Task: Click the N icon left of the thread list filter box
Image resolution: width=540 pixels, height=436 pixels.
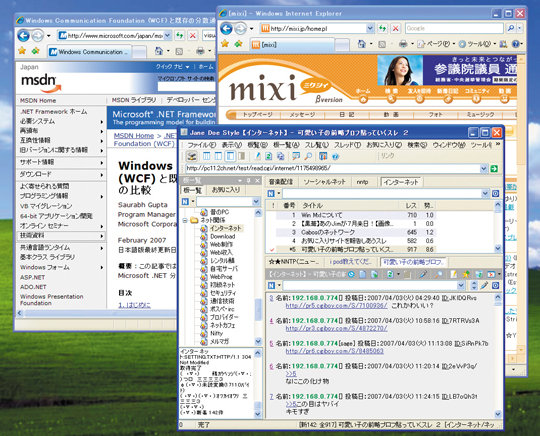Action: tap(271, 194)
